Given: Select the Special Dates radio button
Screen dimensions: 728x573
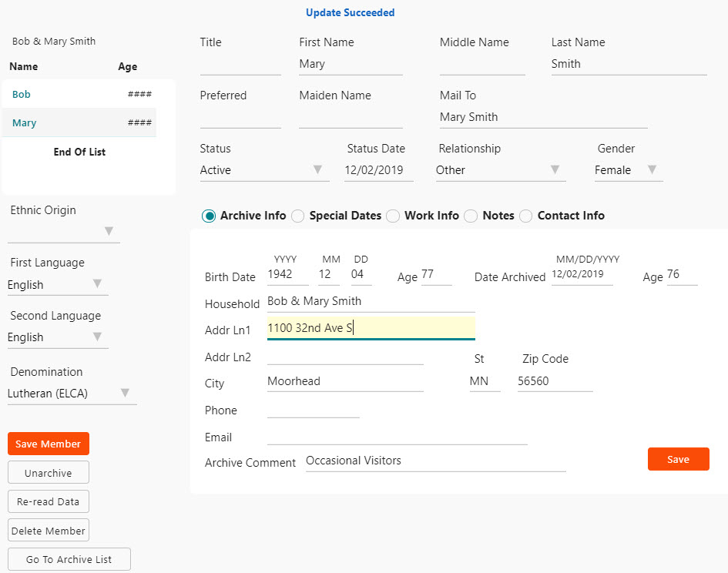Looking at the screenshot, I should tap(297, 216).
